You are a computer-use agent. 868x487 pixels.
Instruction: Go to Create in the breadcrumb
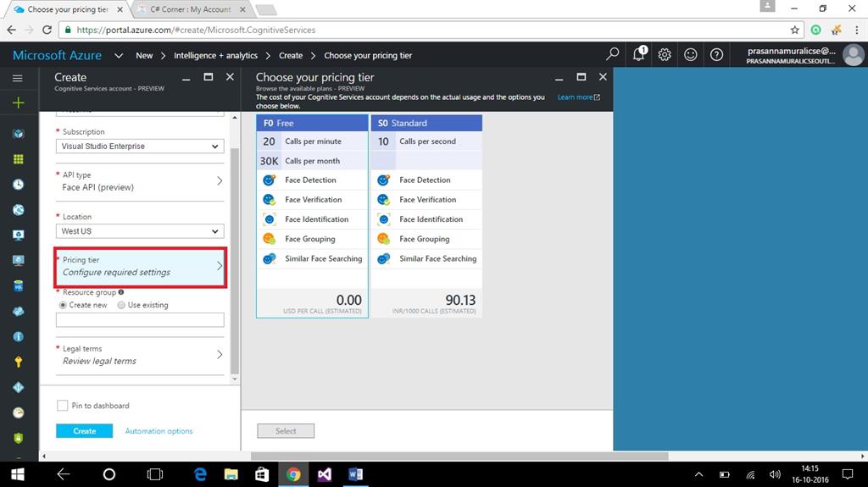[x=291, y=55]
